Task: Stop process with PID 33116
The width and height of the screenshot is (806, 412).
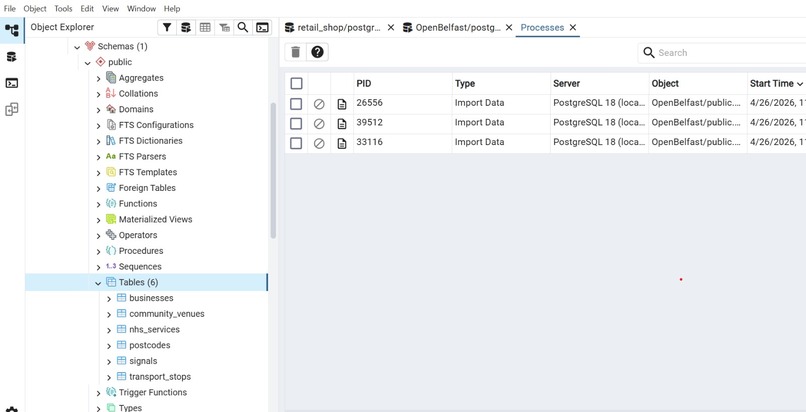Action: point(319,143)
